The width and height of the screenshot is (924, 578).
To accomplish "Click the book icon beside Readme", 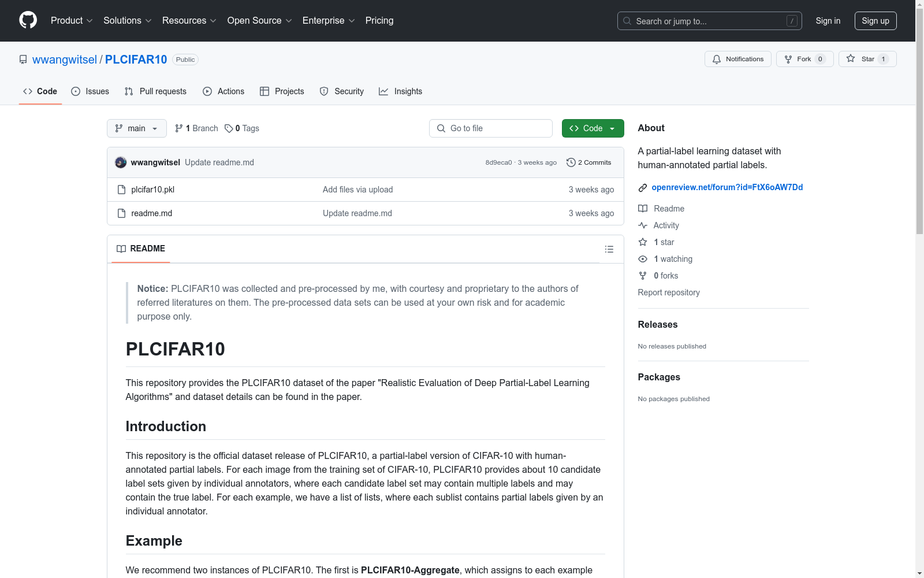I will [643, 209].
